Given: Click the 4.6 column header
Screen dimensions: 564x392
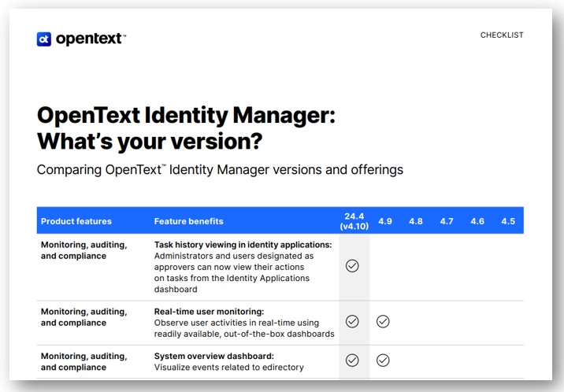Looking at the screenshot, I should (477, 221).
